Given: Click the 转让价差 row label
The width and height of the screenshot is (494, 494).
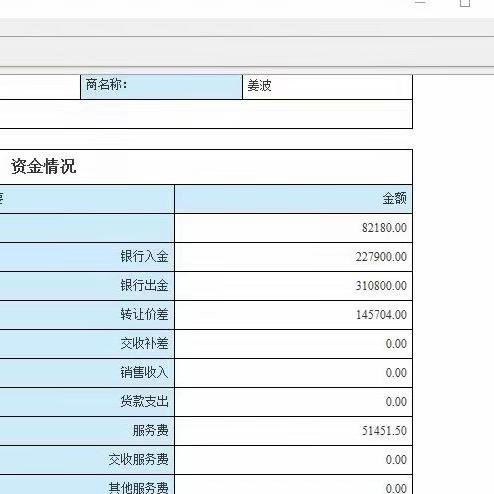Looking at the screenshot, I should pos(144,315).
